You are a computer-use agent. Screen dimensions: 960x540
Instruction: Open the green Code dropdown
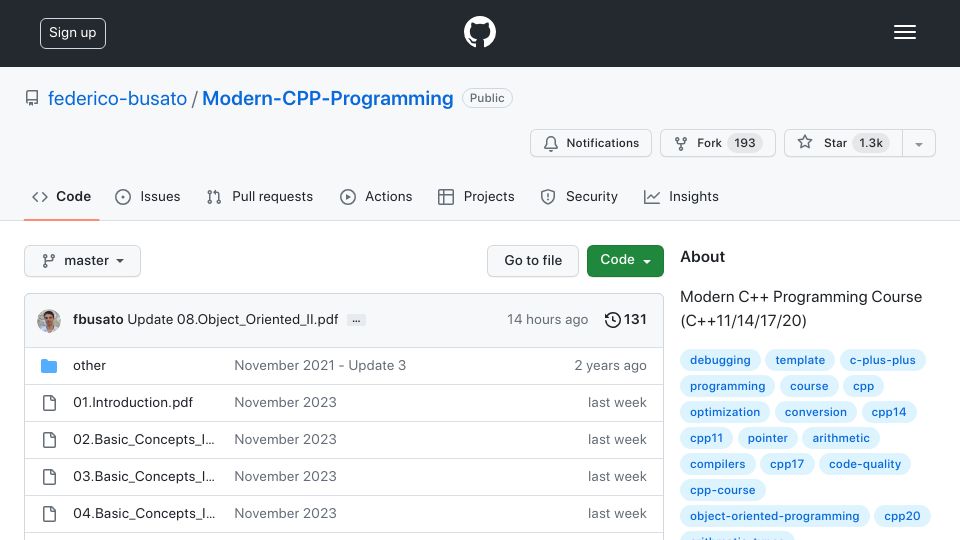click(x=625, y=261)
